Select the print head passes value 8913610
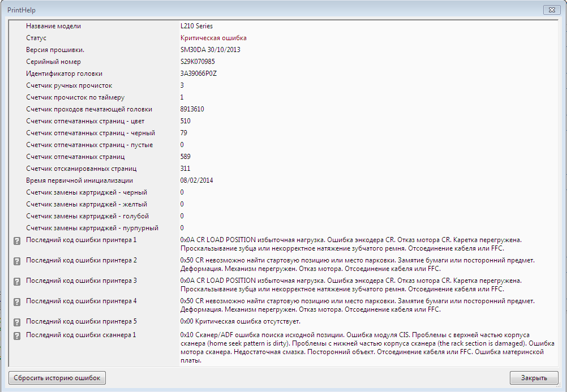 point(192,109)
